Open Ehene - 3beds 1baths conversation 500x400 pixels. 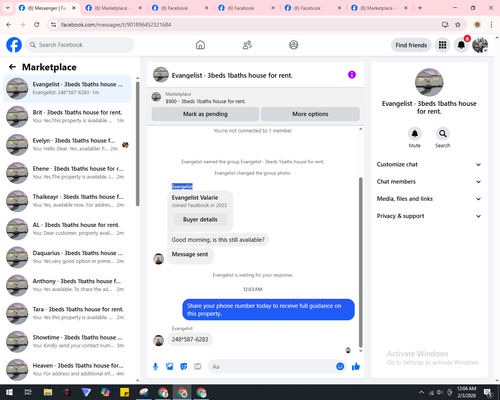67,173
